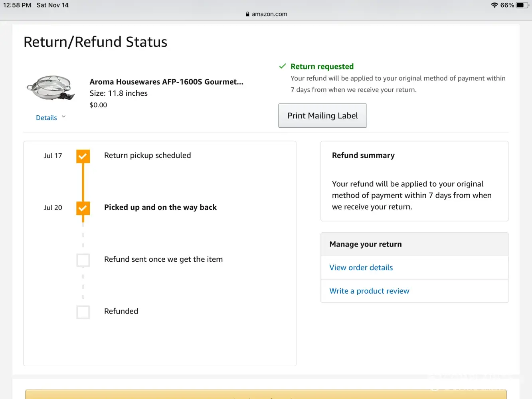Click the empty box beside Refund sent step
532x399 pixels.
click(x=83, y=260)
